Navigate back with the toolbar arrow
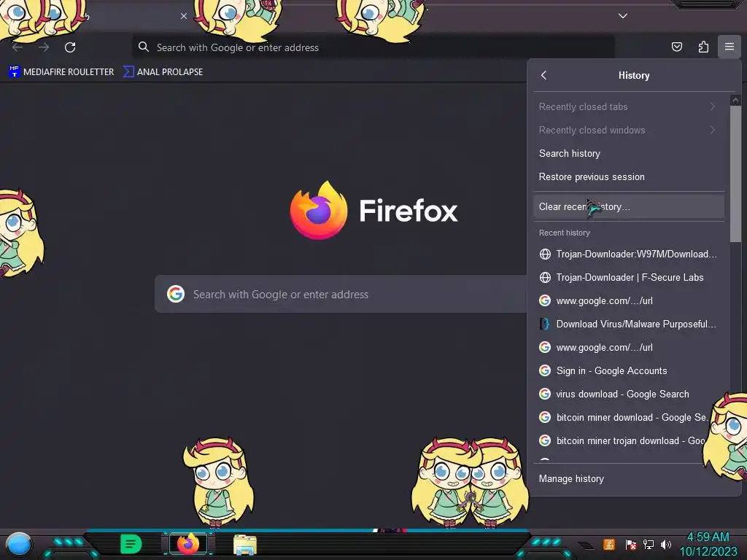Screen dimensions: 747x560 coord(18,47)
